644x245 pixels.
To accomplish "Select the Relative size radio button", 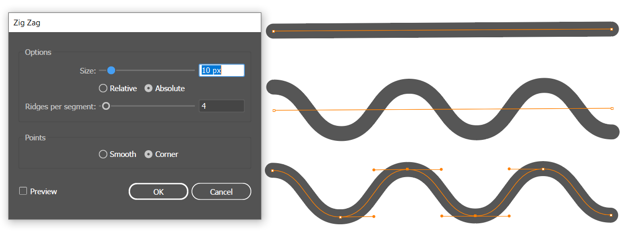I will (x=103, y=89).
